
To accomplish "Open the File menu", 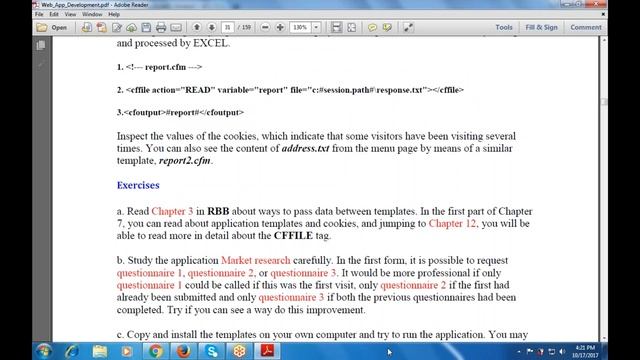I will (x=39, y=14).
